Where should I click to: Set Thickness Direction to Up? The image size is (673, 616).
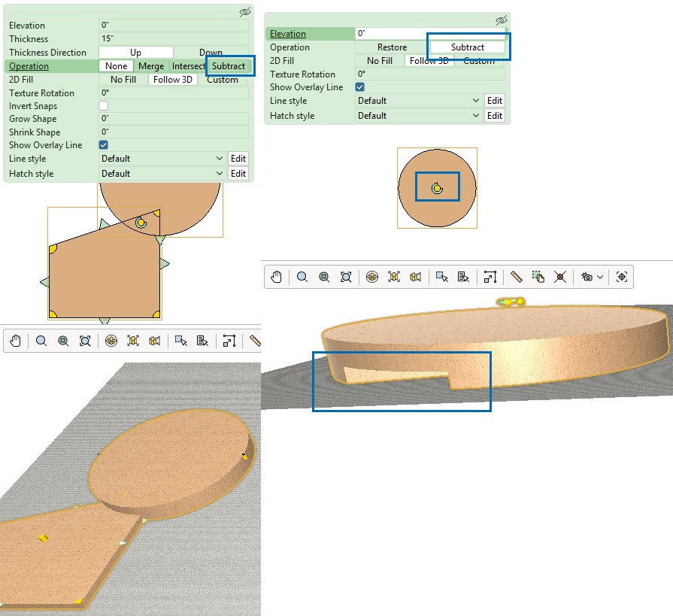pyautogui.click(x=135, y=53)
